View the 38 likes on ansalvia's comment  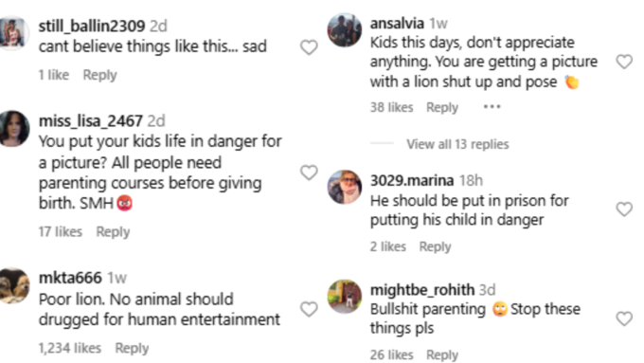(391, 107)
